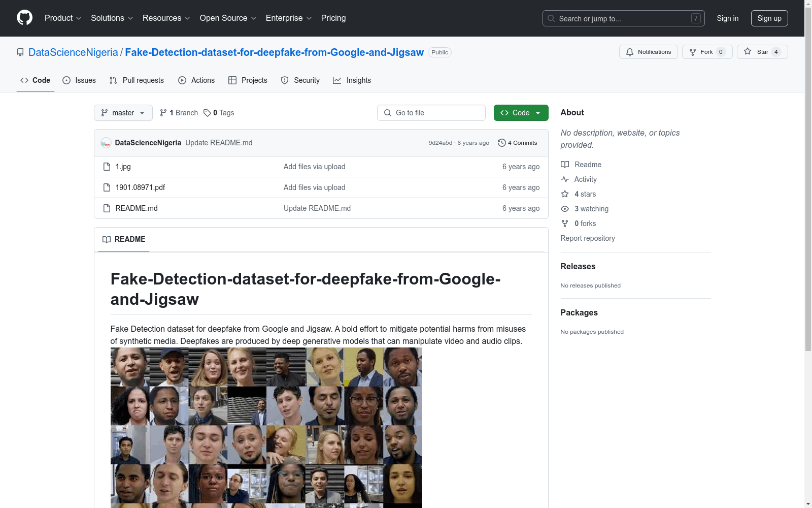Click the fork icon next to 0 forks
This screenshot has height=508, width=812.
pos(565,224)
